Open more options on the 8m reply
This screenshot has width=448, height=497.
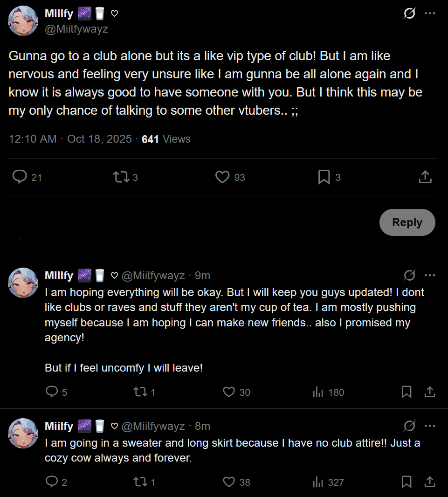pos(429,426)
